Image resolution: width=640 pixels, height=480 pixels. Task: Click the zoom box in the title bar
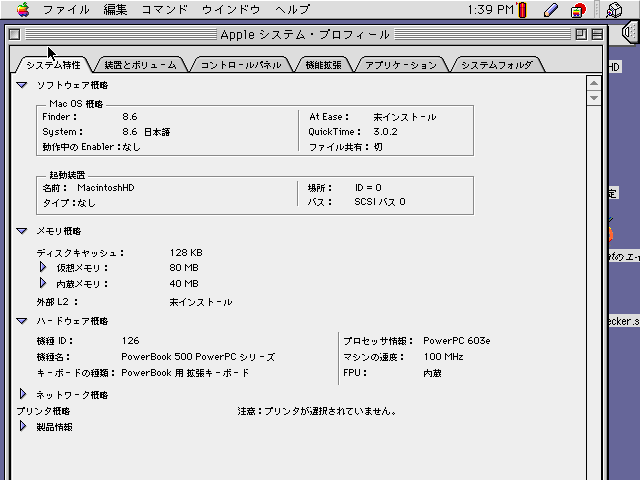click(x=581, y=34)
